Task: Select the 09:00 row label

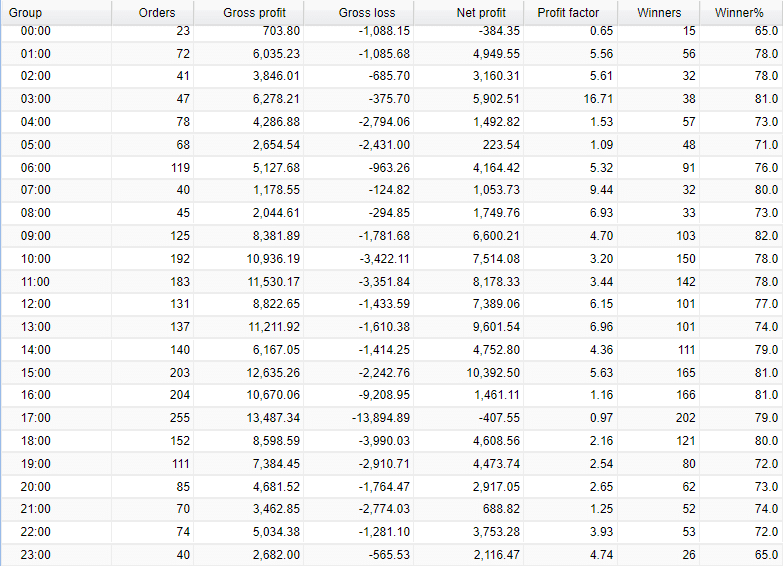Action: (35, 236)
